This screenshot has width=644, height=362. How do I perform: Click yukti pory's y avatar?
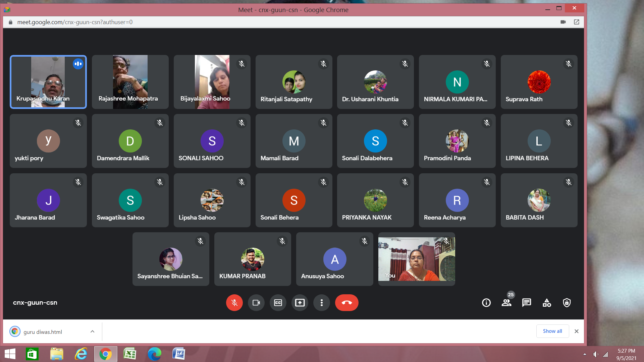48,141
